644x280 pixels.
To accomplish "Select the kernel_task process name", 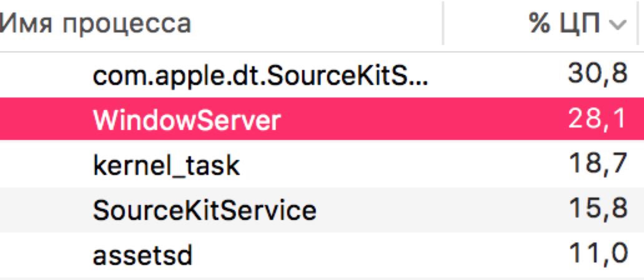I will [166, 165].
